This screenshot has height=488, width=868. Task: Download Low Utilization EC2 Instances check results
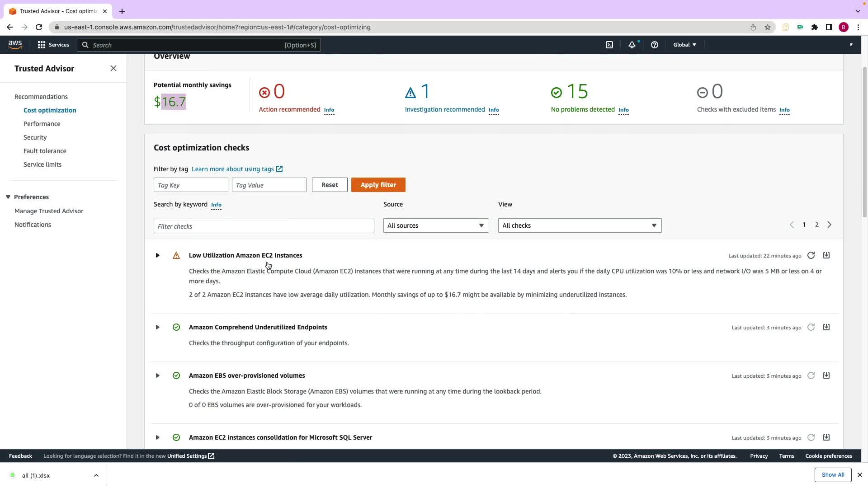[826, 255]
